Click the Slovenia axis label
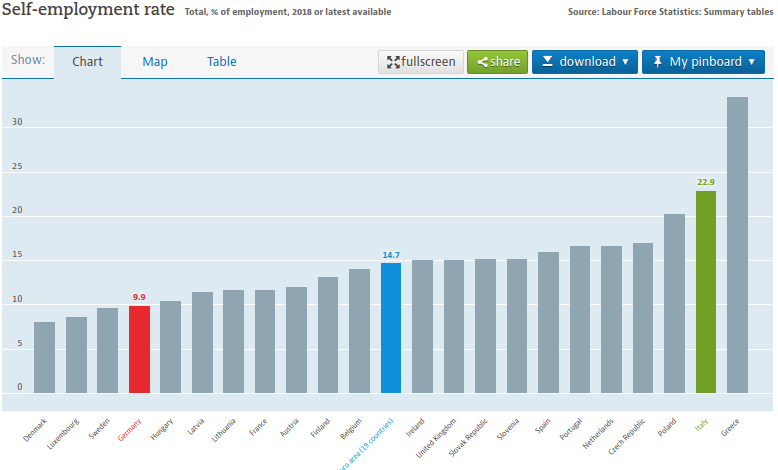 tap(508, 429)
